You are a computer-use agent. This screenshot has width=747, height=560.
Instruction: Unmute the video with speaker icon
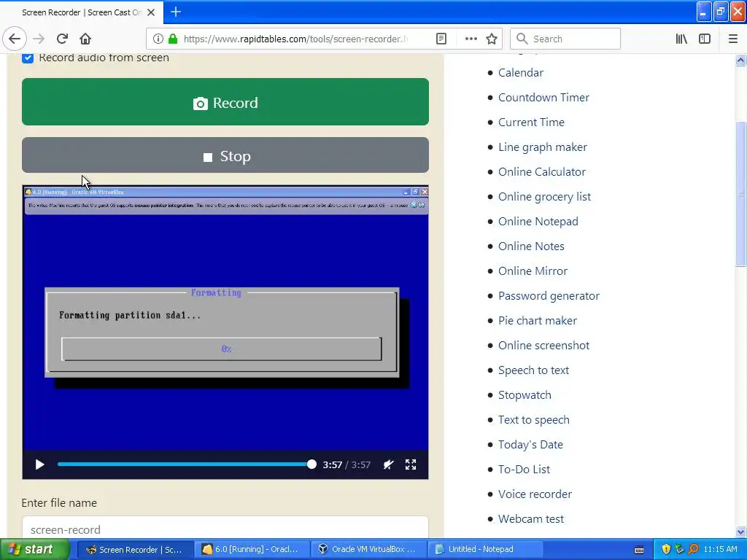(388, 464)
